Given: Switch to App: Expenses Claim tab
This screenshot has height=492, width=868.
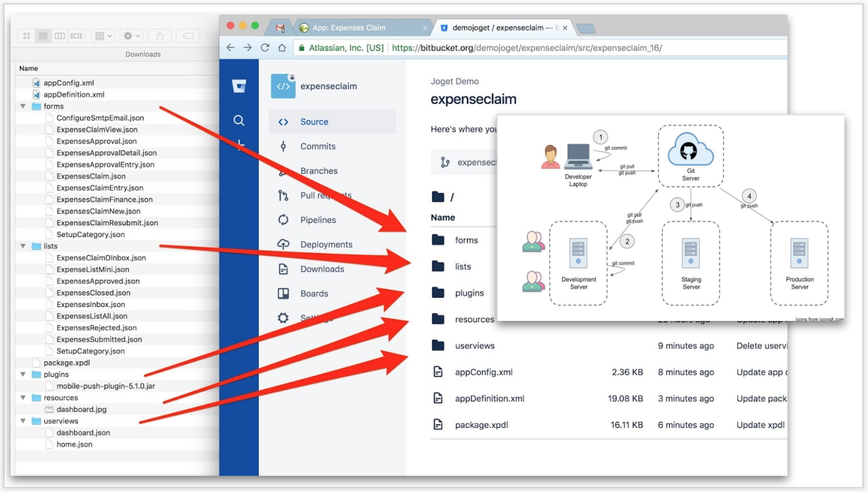Looking at the screenshot, I should coord(364,28).
